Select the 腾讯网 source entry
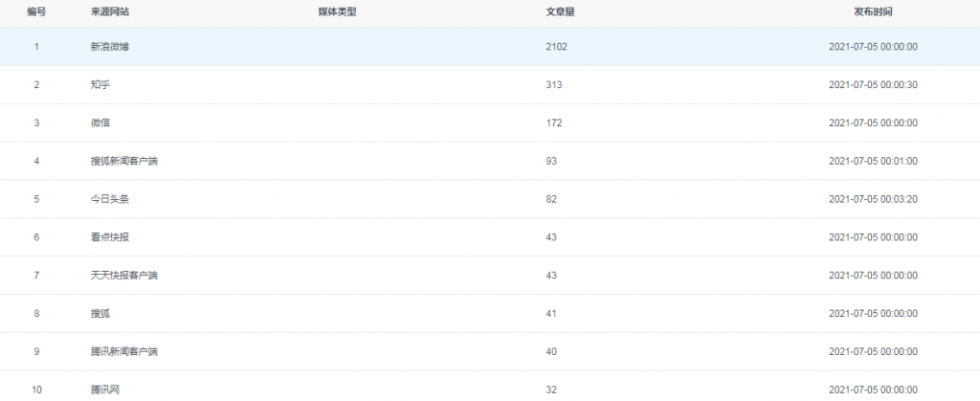980x401 pixels. point(104,390)
